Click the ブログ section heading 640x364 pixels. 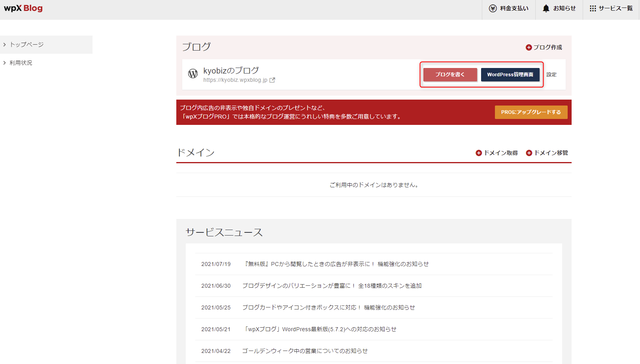(196, 47)
